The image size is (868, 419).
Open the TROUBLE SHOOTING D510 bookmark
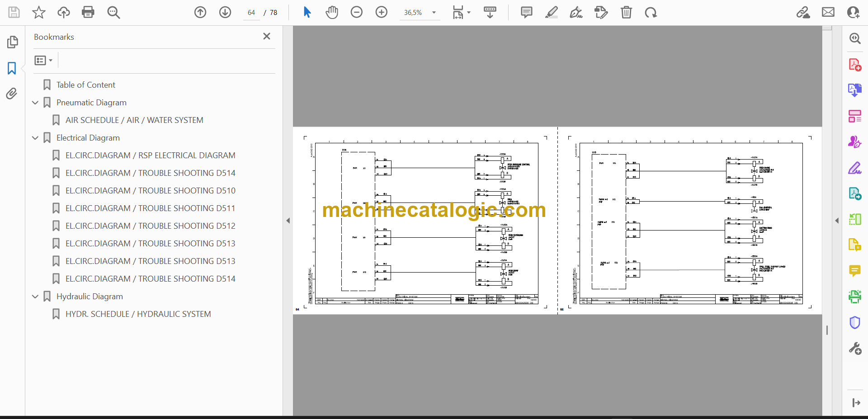pos(150,191)
